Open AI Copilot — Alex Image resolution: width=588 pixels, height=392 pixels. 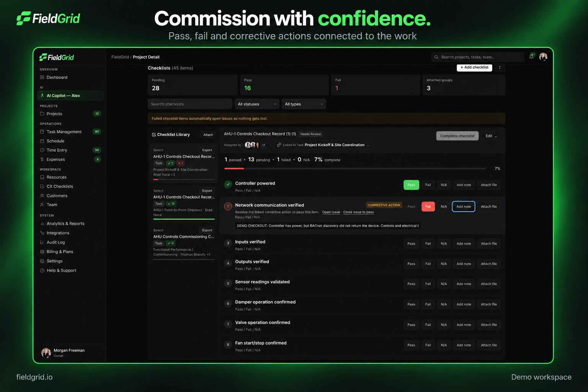(x=70, y=95)
